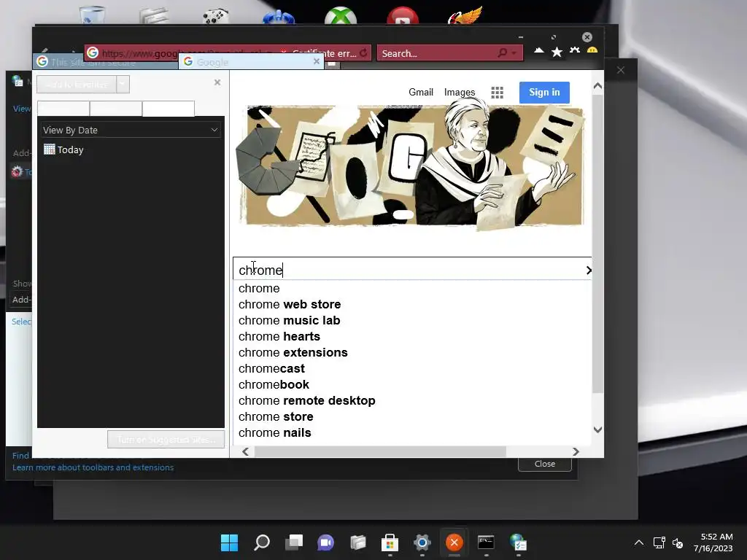Click the URL address bar
The height and width of the screenshot is (560, 747).
tap(182, 52)
